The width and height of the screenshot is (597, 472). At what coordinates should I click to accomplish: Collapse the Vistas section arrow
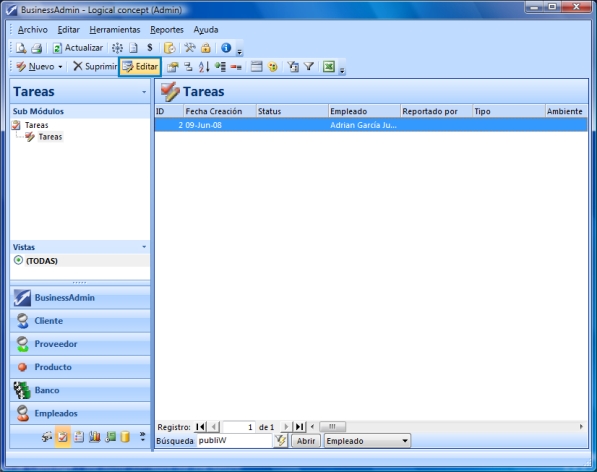(x=144, y=247)
